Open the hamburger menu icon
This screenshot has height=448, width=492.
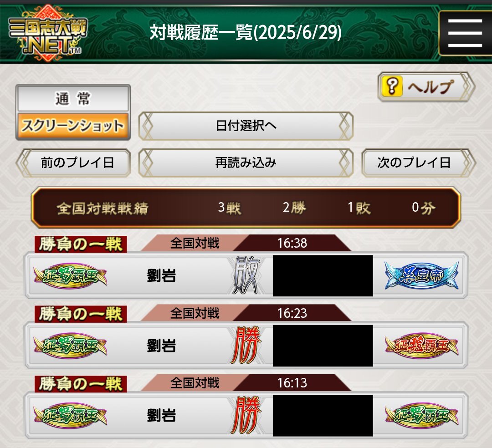coord(465,33)
